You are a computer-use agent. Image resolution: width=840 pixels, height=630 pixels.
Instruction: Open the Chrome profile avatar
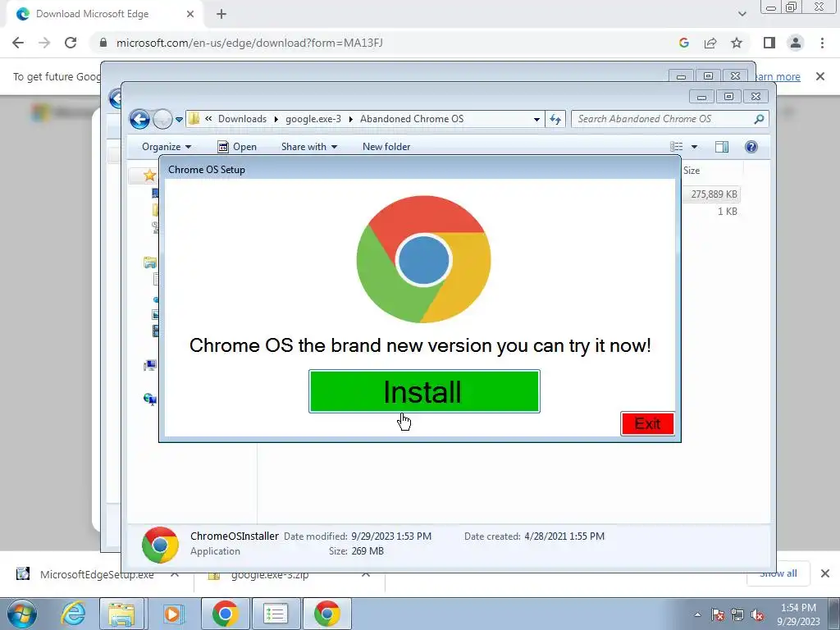click(796, 43)
